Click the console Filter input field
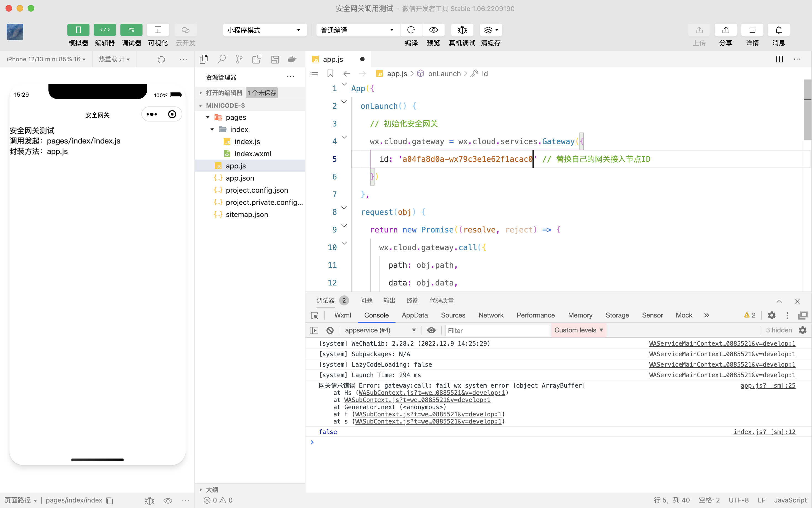812x508 pixels. tap(497, 330)
